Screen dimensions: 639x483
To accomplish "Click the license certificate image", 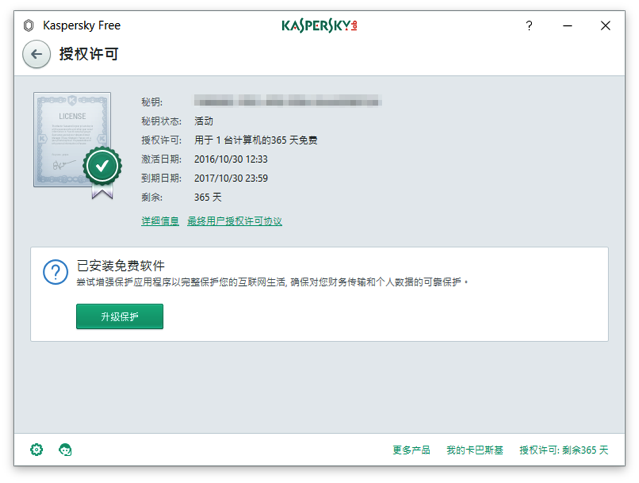I will click(77, 146).
